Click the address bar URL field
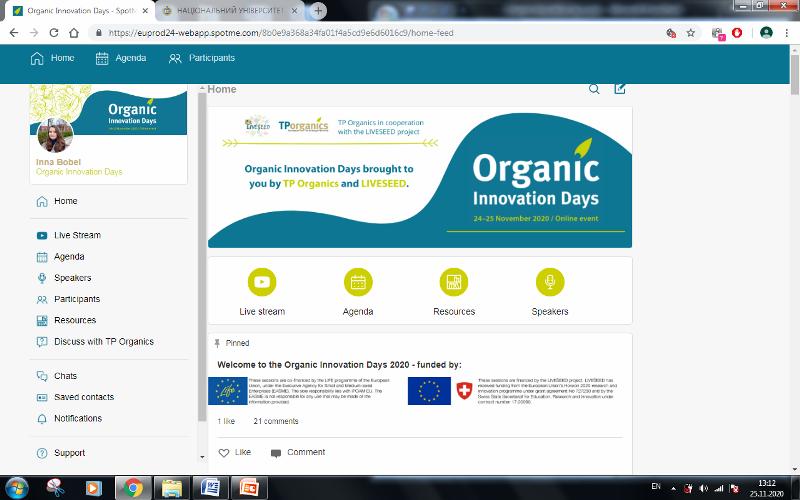 378,33
